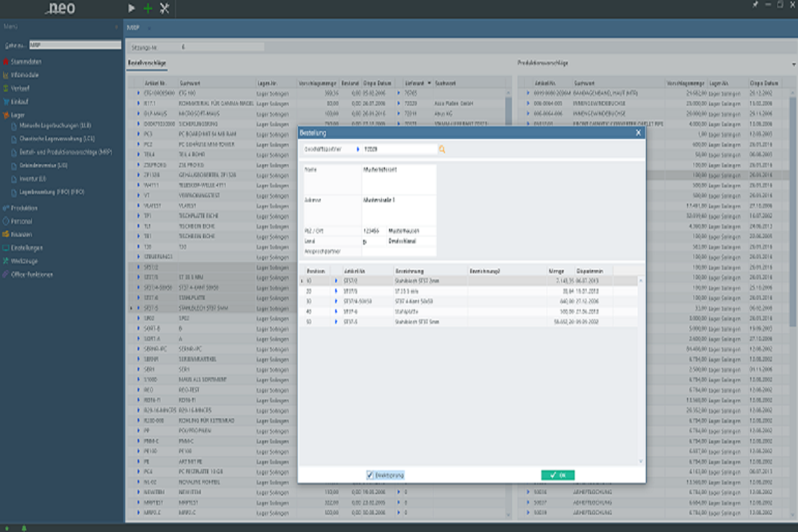Confirm the order with the OK button
Viewport: 798px width, 532px height.
pos(557,475)
